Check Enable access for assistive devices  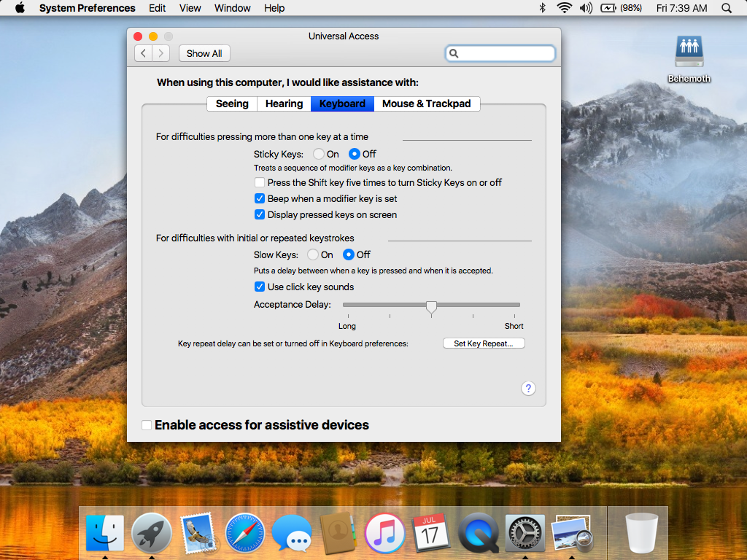[147, 425]
